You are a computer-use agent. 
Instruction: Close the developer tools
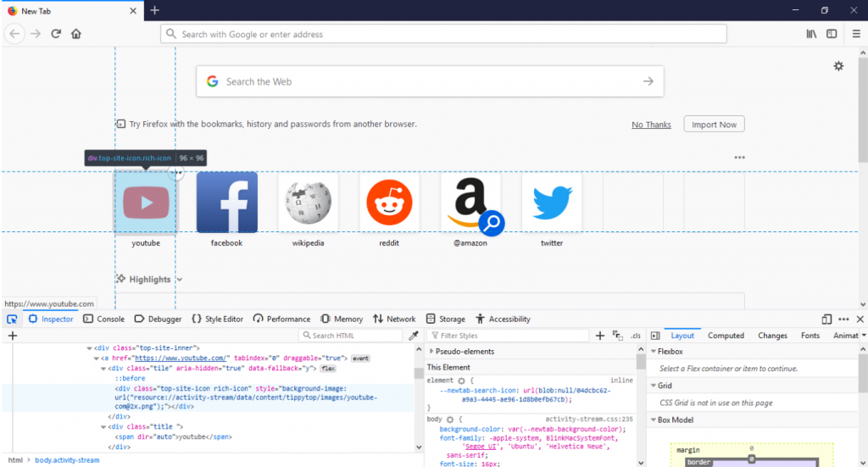point(860,320)
